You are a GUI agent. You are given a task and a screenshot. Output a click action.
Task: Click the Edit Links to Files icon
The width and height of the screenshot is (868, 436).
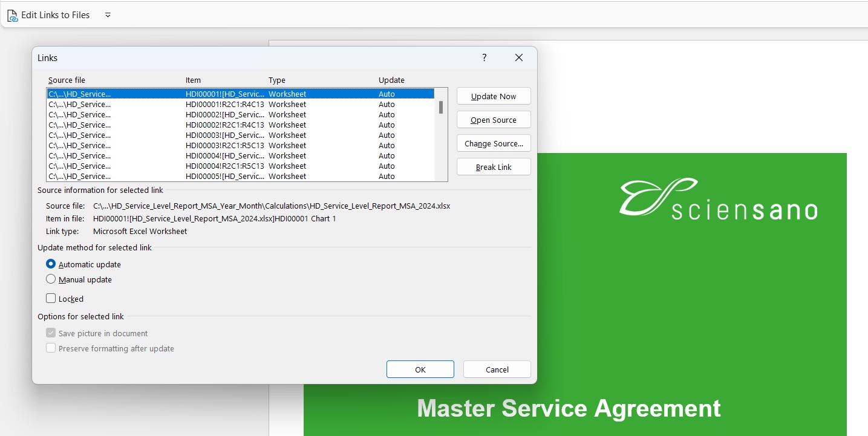click(12, 16)
